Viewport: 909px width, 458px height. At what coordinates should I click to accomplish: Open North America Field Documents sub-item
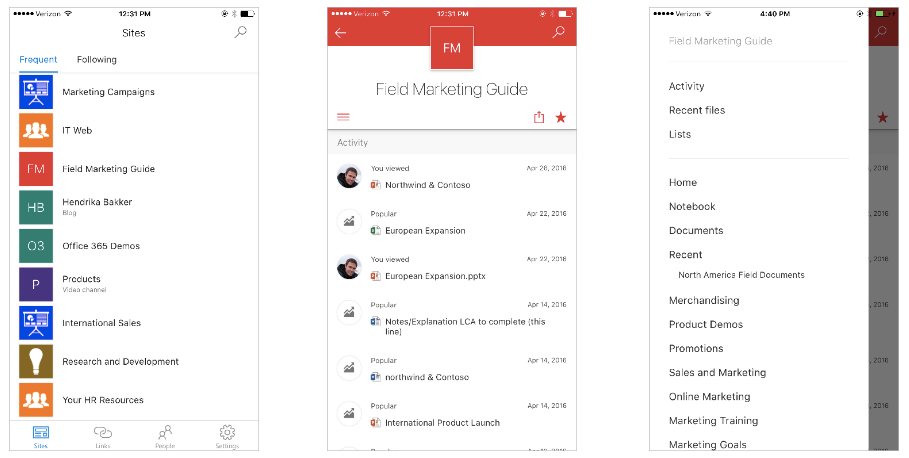pos(741,275)
